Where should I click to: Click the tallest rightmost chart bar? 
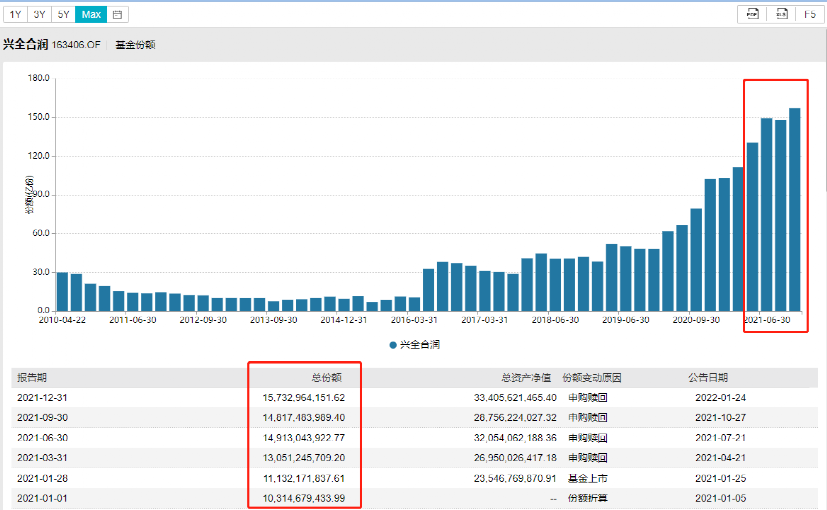point(795,209)
